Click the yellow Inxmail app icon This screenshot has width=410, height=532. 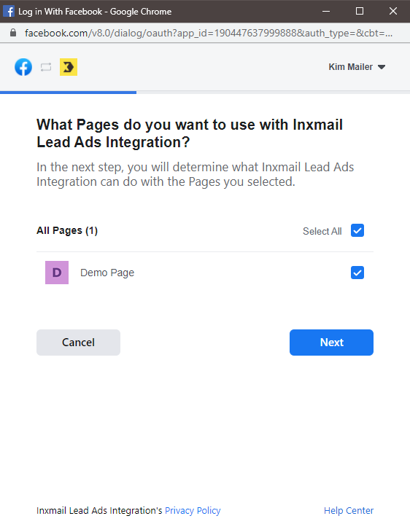pos(69,67)
